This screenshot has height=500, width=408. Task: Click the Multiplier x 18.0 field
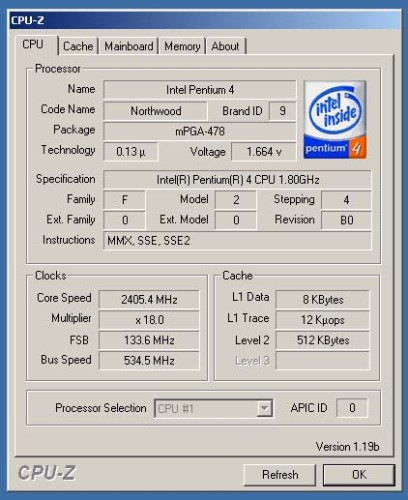[x=149, y=320]
